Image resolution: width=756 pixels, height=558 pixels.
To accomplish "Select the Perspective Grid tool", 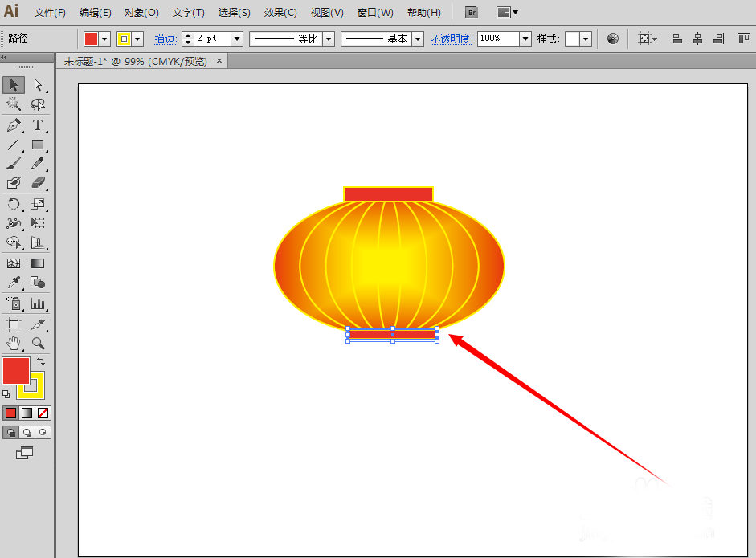I will [38, 242].
